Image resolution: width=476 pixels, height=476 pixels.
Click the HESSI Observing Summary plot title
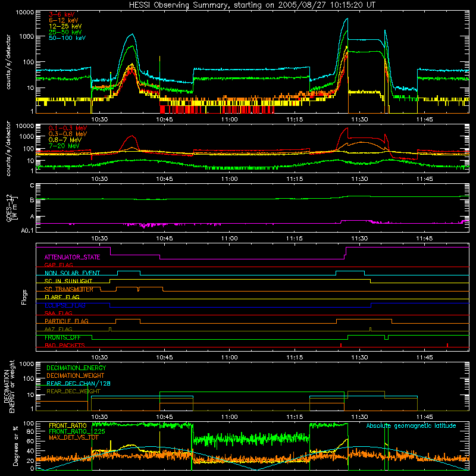252,5
